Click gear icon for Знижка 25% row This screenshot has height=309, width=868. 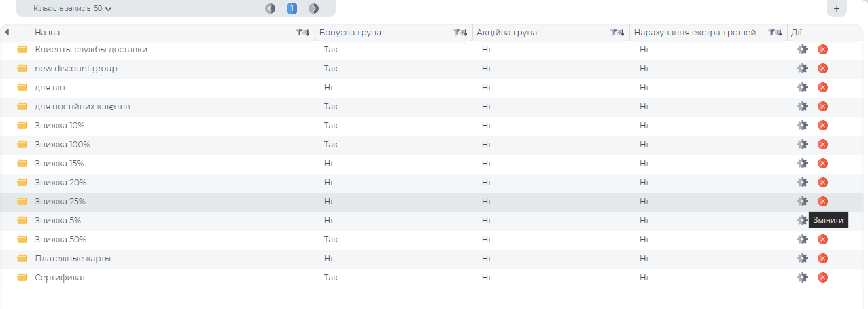tap(802, 201)
